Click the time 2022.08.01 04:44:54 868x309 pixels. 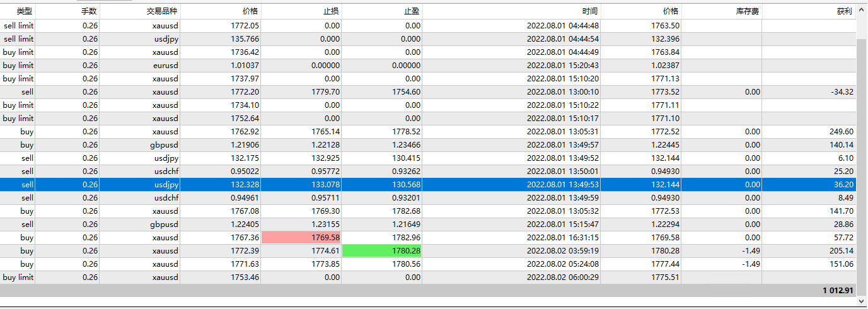563,39
